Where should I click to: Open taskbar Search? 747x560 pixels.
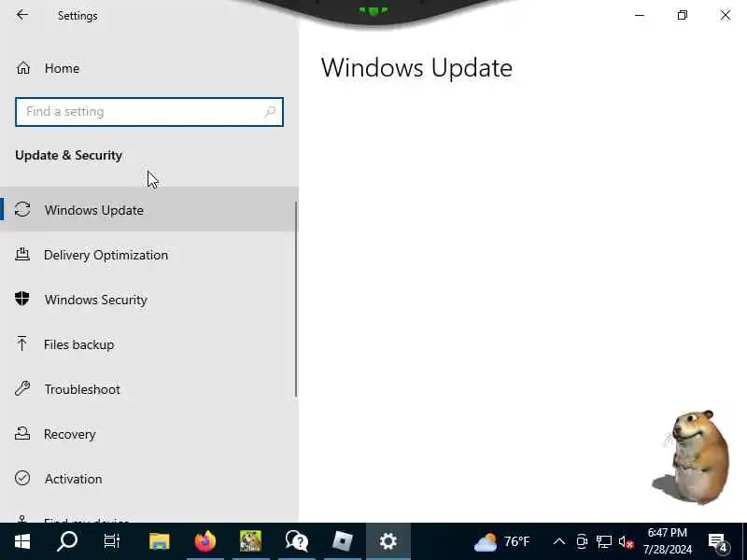[67, 541]
